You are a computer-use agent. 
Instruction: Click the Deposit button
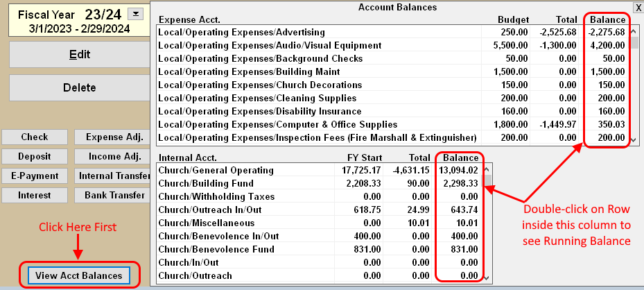tap(35, 157)
